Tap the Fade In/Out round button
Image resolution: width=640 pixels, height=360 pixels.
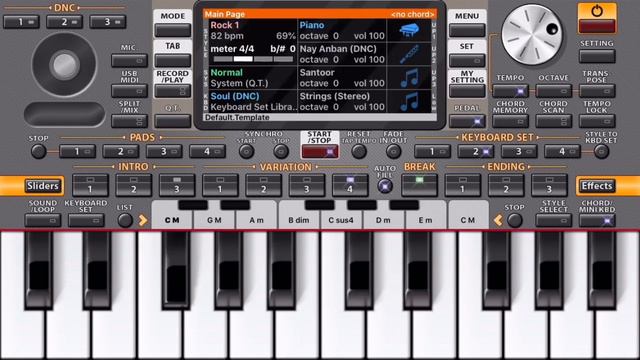point(393,152)
